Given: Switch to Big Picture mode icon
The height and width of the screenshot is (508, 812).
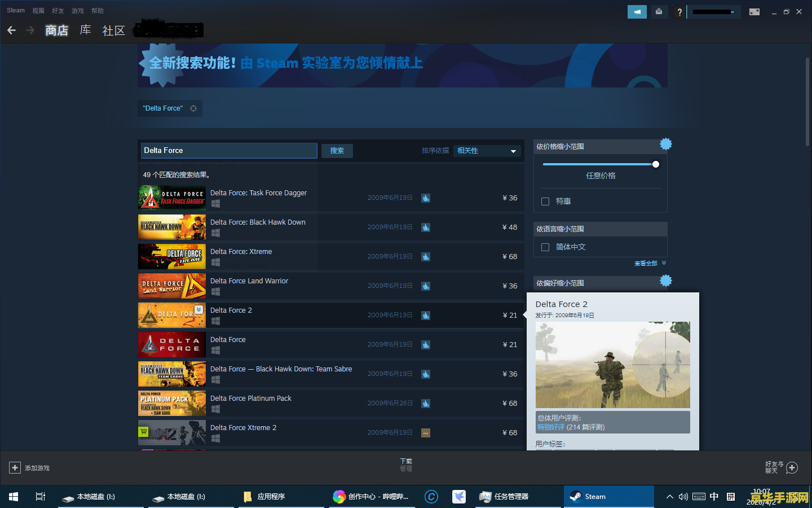Looking at the screenshot, I should [754, 12].
